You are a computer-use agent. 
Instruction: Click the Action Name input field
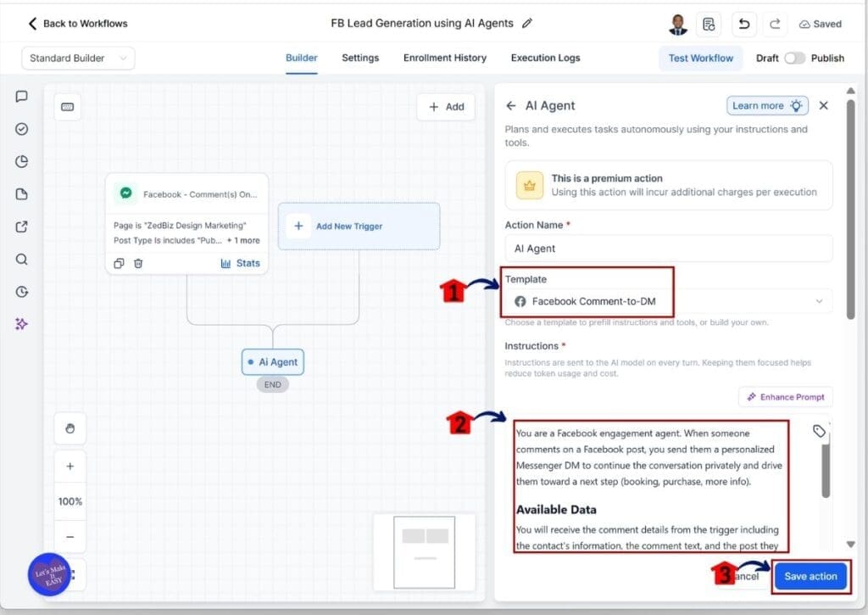pos(668,249)
